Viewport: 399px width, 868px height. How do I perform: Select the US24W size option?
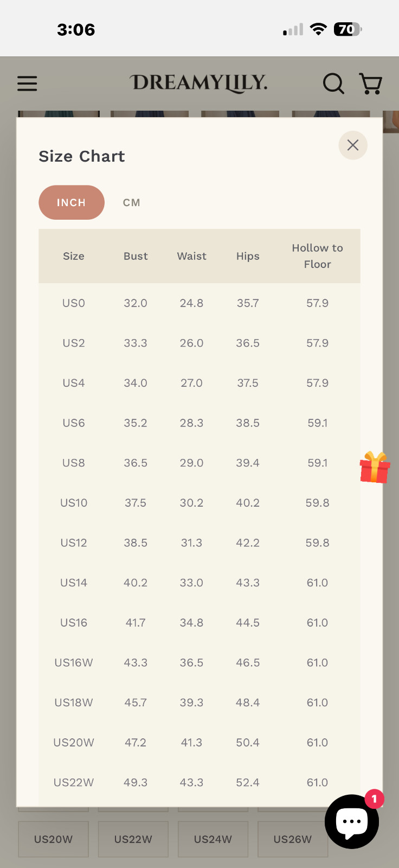click(x=213, y=839)
